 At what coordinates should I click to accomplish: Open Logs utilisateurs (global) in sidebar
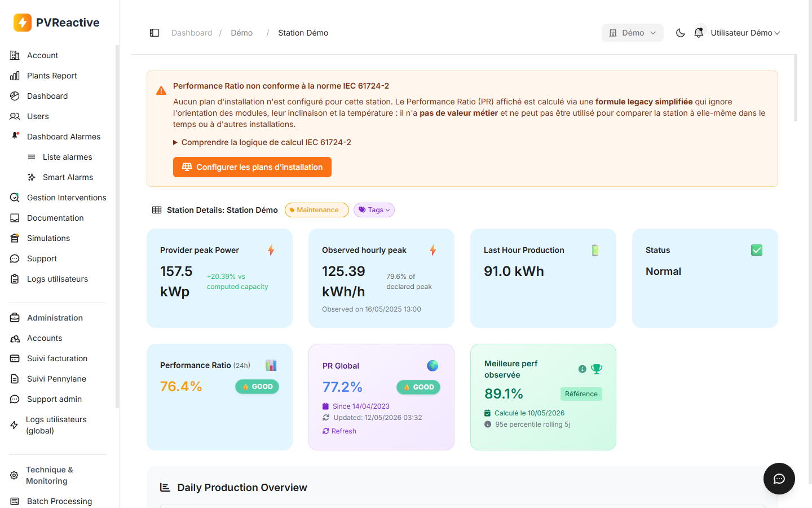click(x=56, y=425)
